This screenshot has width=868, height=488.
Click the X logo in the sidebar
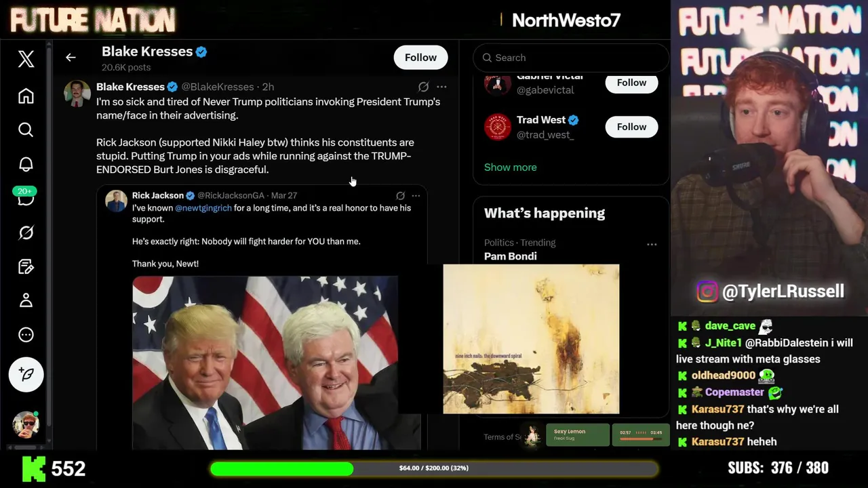[x=26, y=59]
